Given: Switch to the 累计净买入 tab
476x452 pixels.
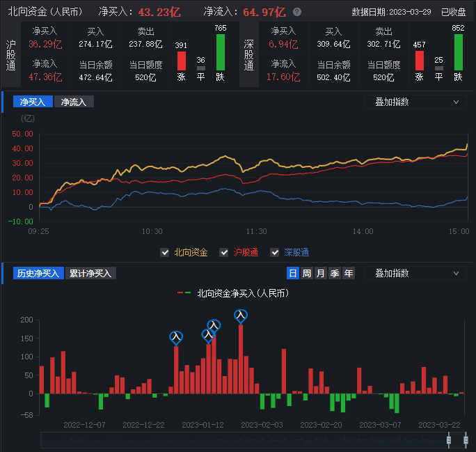Looking at the screenshot, I should coord(90,274).
